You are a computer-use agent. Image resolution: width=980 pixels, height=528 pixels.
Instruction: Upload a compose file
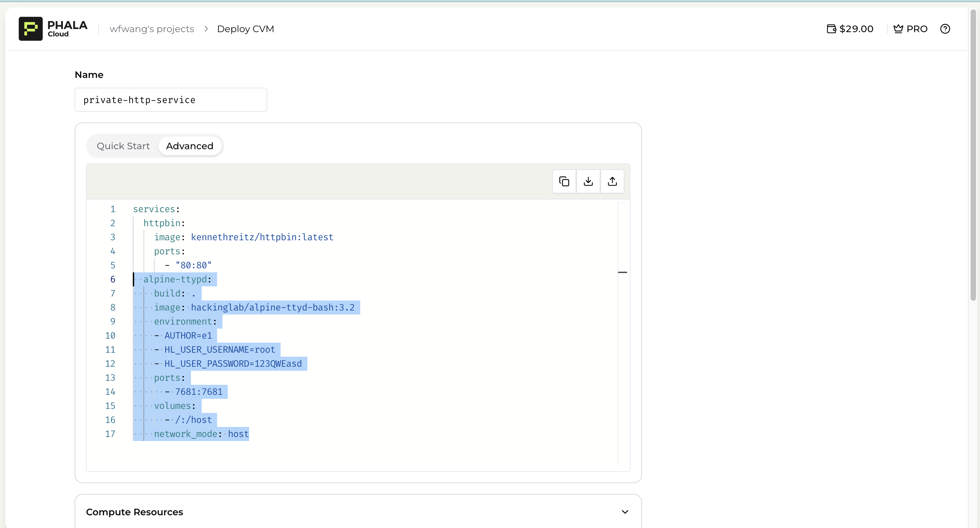[x=612, y=181]
